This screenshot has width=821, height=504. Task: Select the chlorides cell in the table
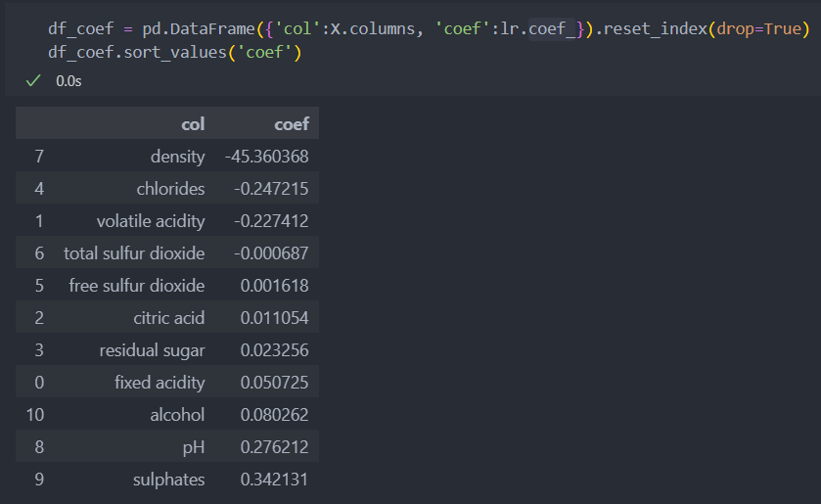coord(170,189)
